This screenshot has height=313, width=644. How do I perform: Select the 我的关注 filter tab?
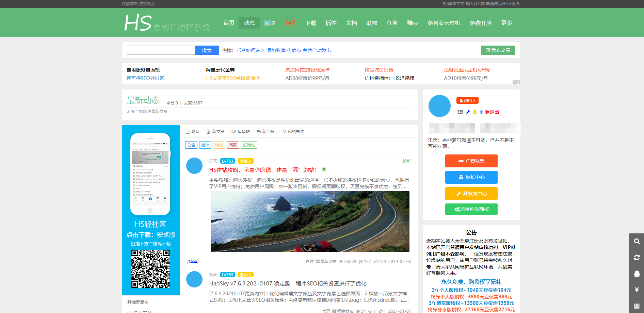293,132
